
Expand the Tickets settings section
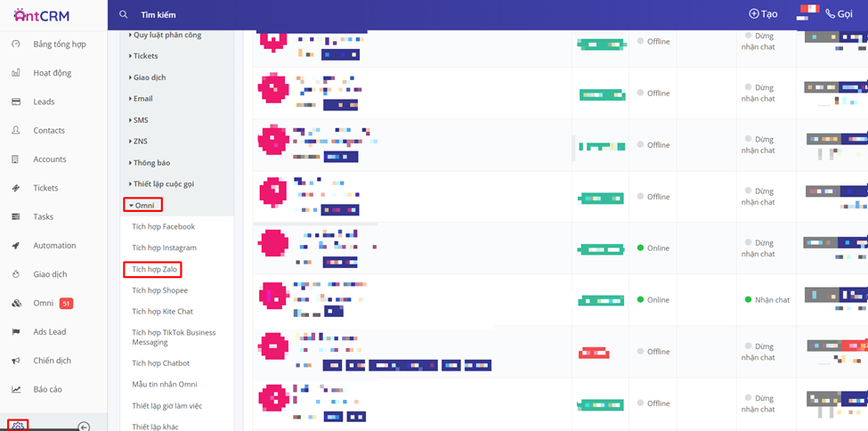pyautogui.click(x=145, y=56)
